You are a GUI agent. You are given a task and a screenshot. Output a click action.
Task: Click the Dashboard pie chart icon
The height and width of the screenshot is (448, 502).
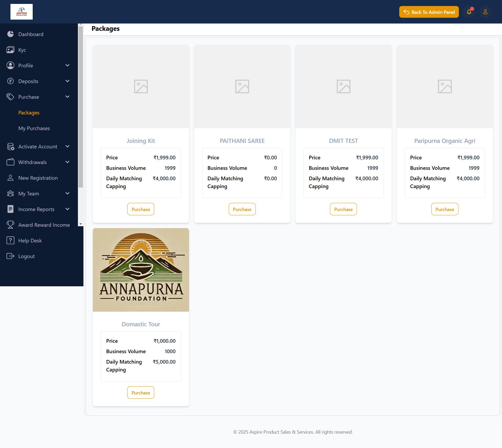(10, 34)
